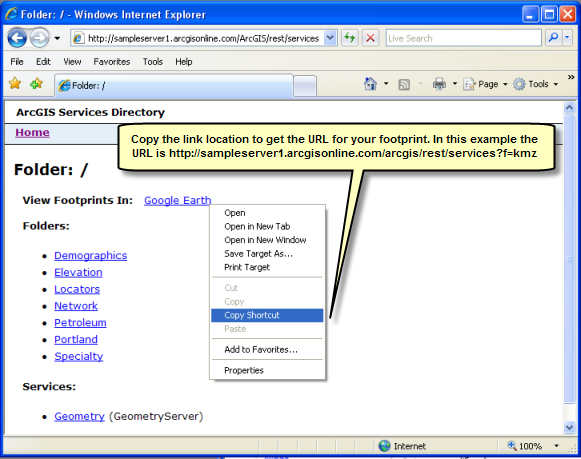Open the Tools toolbar dropdown
The height and width of the screenshot is (459, 581).
(536, 84)
